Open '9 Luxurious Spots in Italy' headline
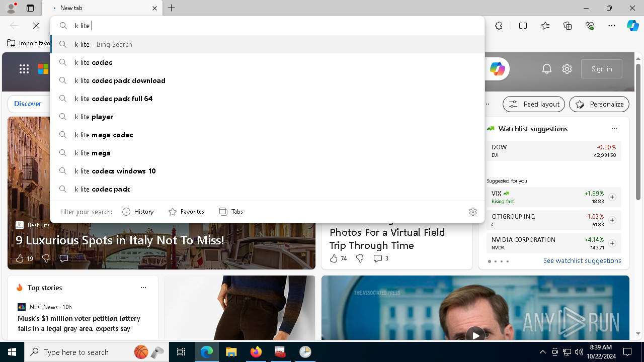Viewport: 644px width, 362px height. coord(120,240)
